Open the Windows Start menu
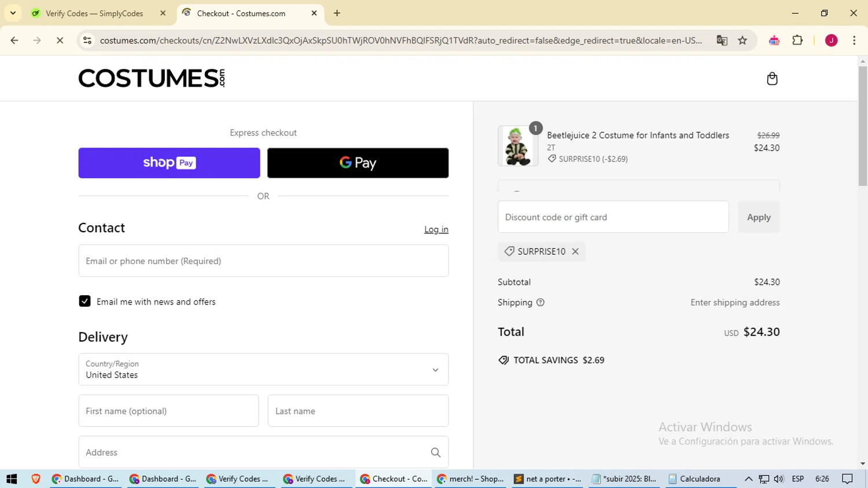868x488 pixels. point(12,479)
